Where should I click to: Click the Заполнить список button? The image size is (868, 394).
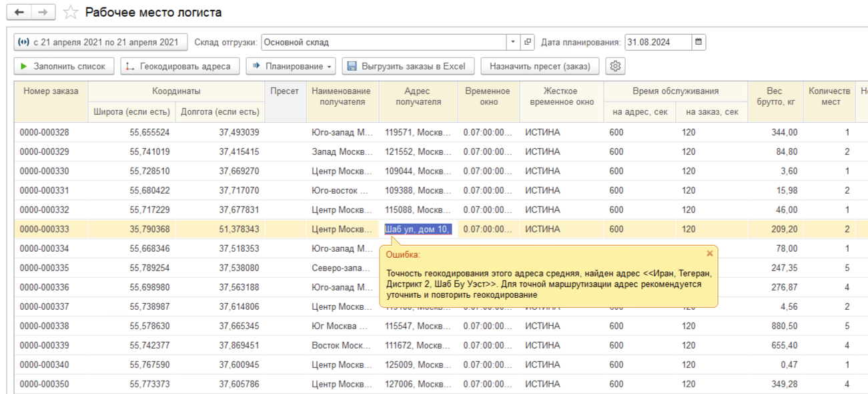64,66
